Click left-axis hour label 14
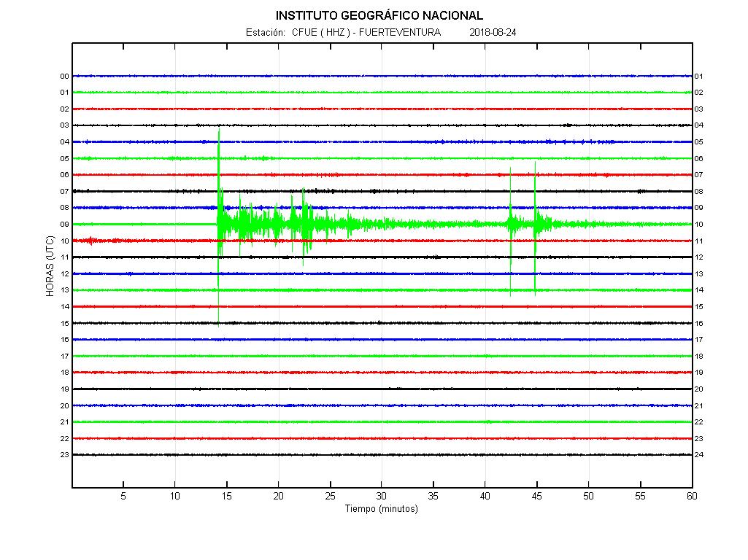 pos(64,307)
